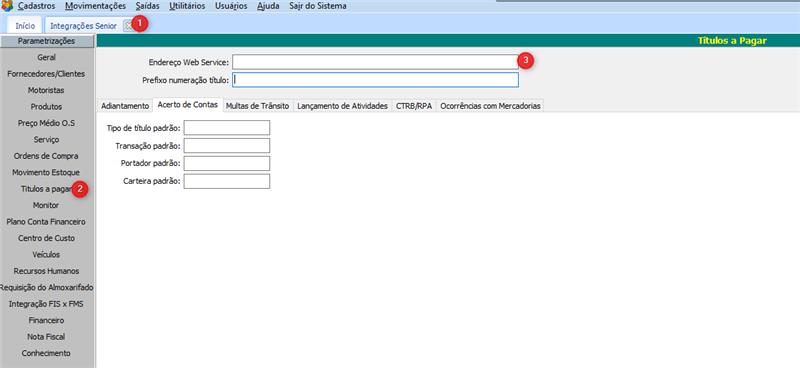Switch to the Início tab
800x368 pixels.
click(x=25, y=26)
